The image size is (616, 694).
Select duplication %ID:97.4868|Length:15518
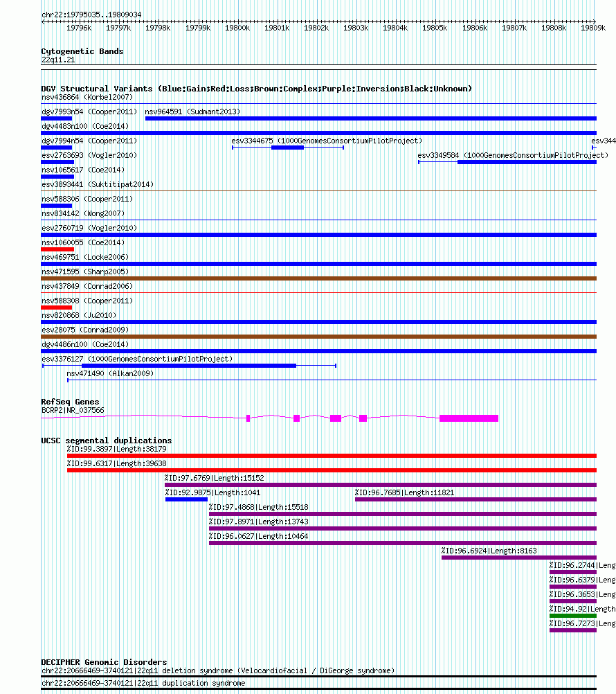[259, 507]
